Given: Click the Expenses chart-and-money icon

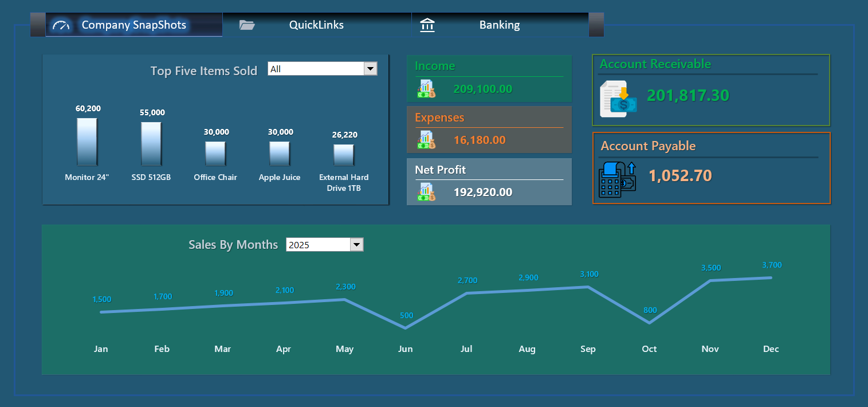Looking at the screenshot, I should [x=427, y=140].
